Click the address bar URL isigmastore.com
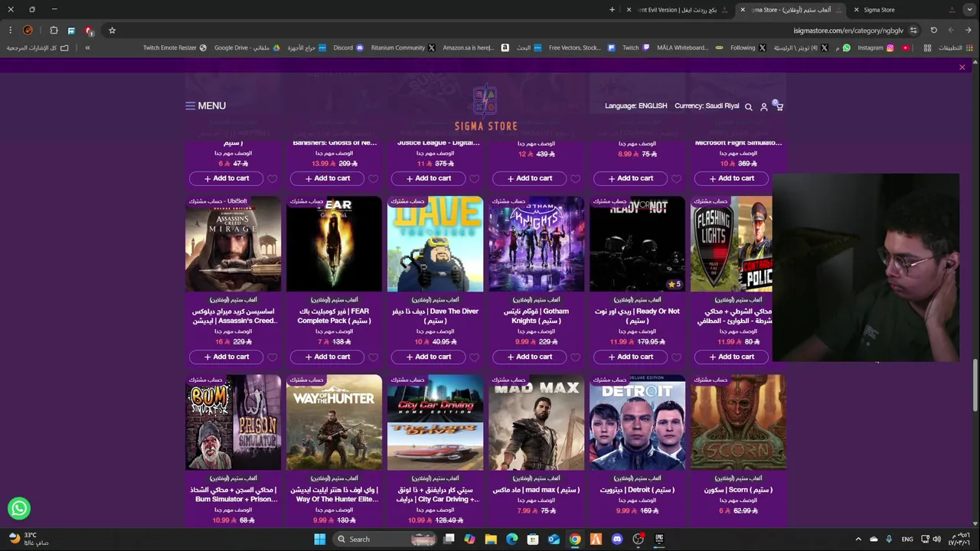Screen dimensions: 980x551 pos(848,31)
